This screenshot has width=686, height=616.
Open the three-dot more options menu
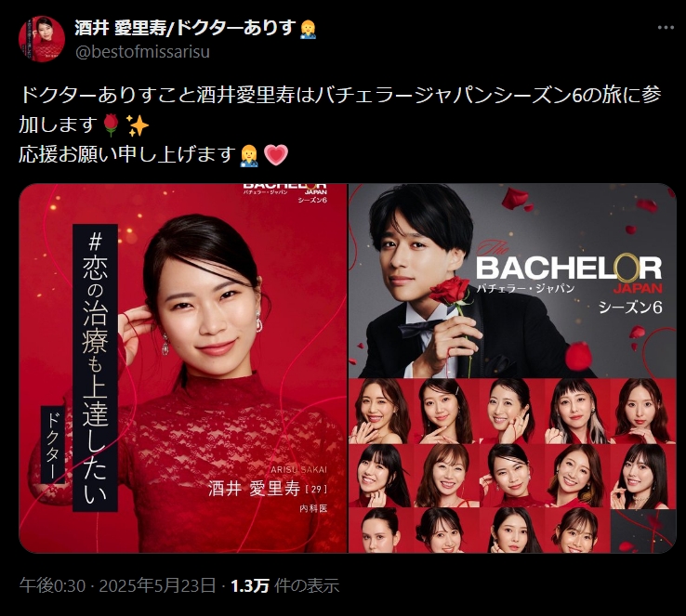click(666, 28)
